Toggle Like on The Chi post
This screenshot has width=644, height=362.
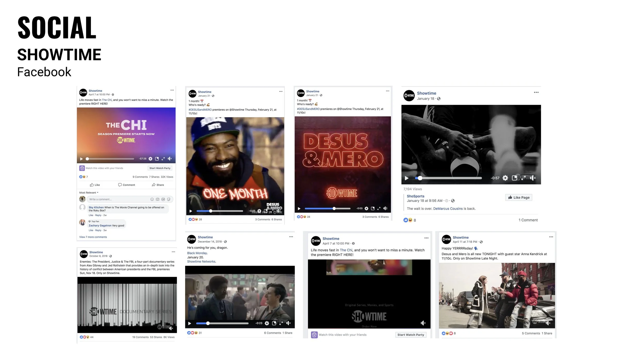click(95, 185)
